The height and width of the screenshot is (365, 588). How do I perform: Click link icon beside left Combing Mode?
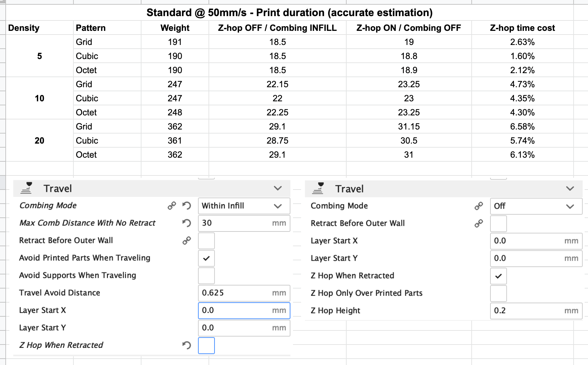pos(172,206)
